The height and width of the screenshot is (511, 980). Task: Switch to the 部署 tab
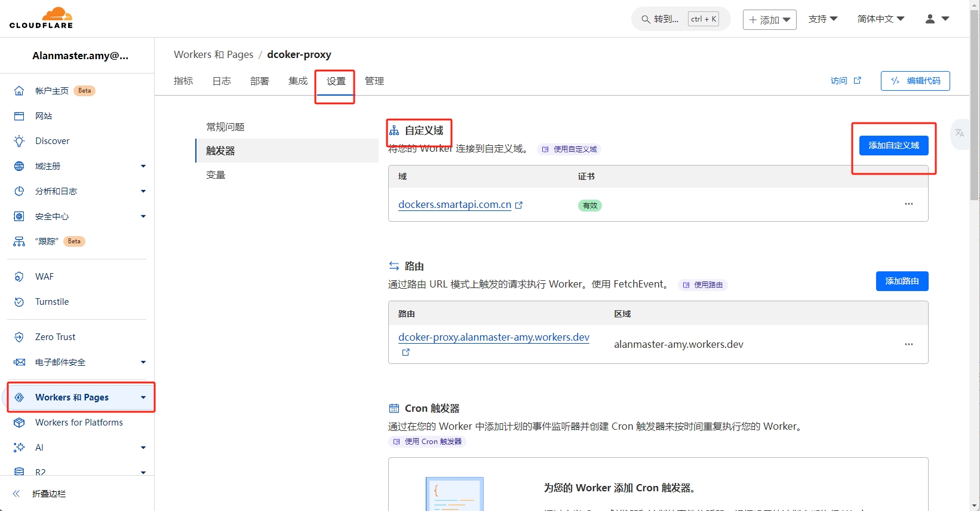[x=259, y=81]
